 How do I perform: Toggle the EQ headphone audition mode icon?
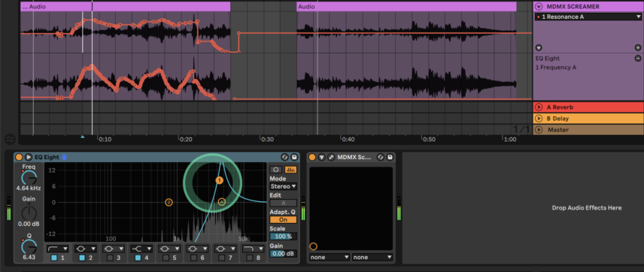(275, 170)
